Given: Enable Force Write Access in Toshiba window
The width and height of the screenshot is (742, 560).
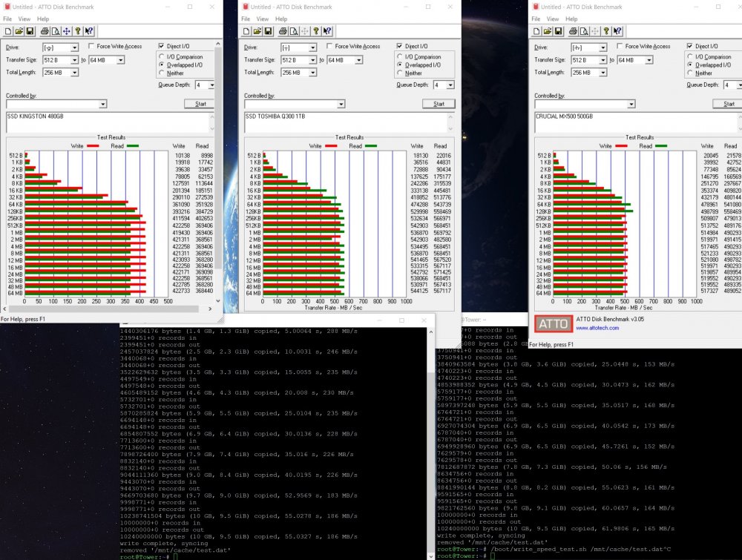Looking at the screenshot, I should pyautogui.click(x=329, y=46).
